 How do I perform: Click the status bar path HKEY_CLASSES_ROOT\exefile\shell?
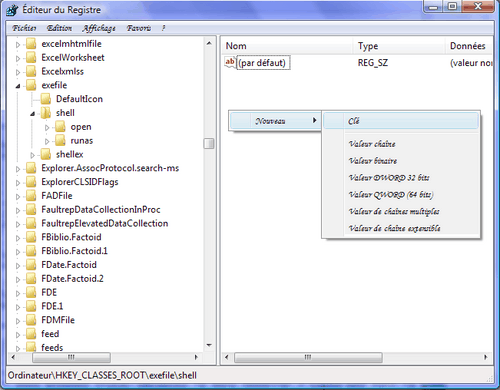click(126, 375)
